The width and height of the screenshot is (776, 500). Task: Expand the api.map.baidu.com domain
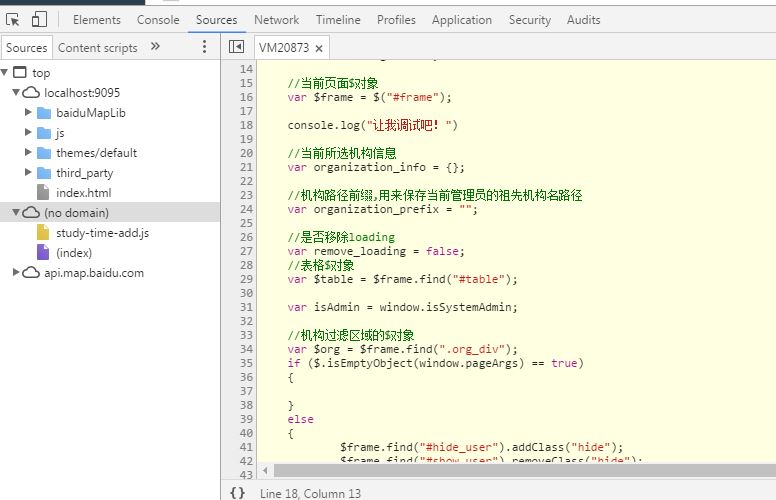pyautogui.click(x=17, y=273)
